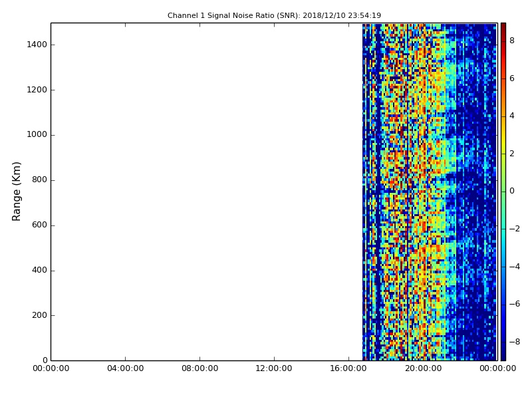Click the 08:00:00 time tick label
The height and width of the screenshot is (399, 532).
pos(200,368)
